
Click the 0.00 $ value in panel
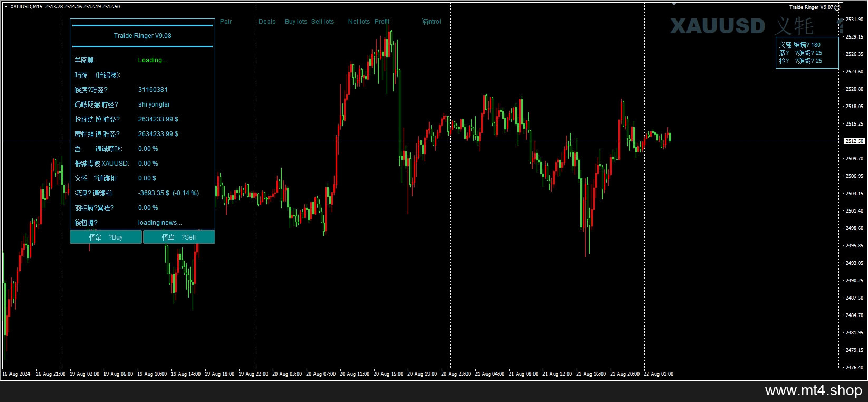[147, 178]
